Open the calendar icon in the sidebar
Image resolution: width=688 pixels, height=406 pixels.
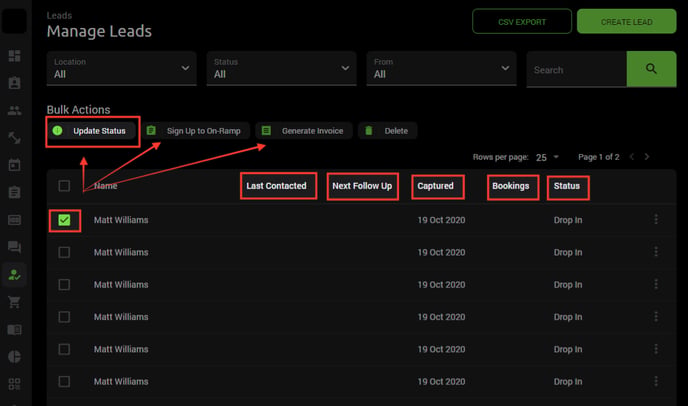[14, 165]
